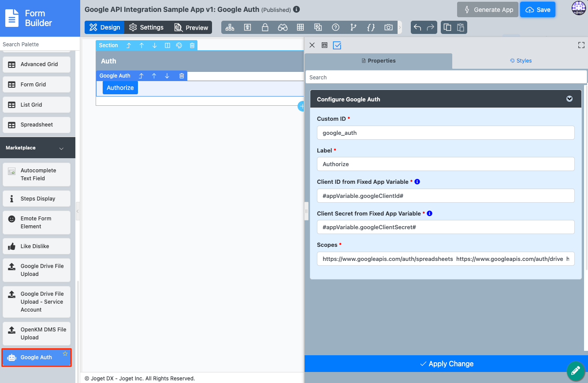The image size is (588, 383).
Task: Open the grid table icon in toolbar
Action: point(301,27)
